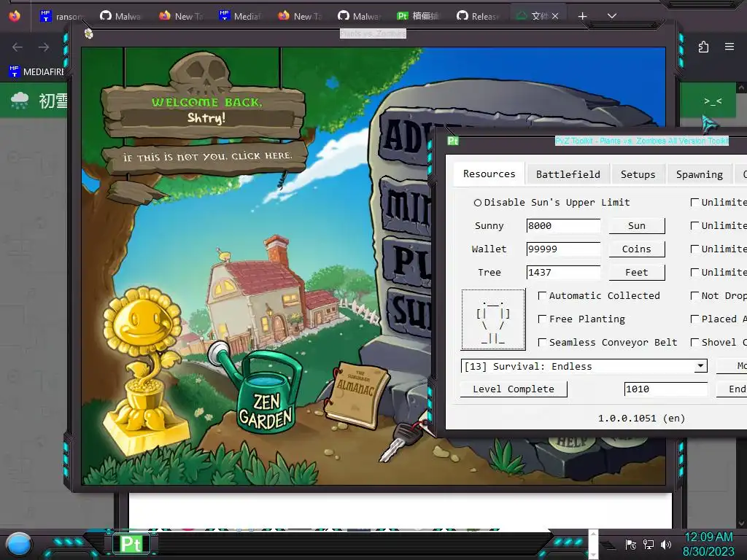Click the Pt icon in PvZ Toolkit titlebar
Screen dimensions: 747x560
click(452, 141)
